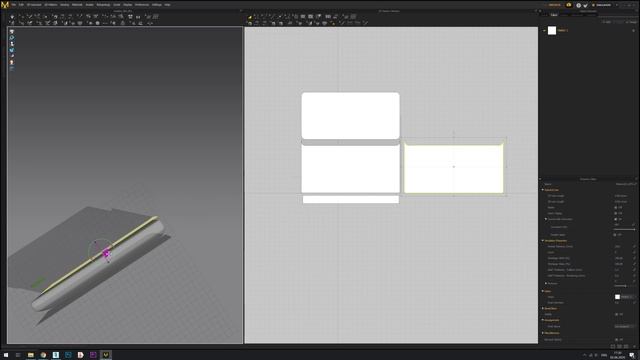
Task: Open the File menu
Action: point(13,5)
